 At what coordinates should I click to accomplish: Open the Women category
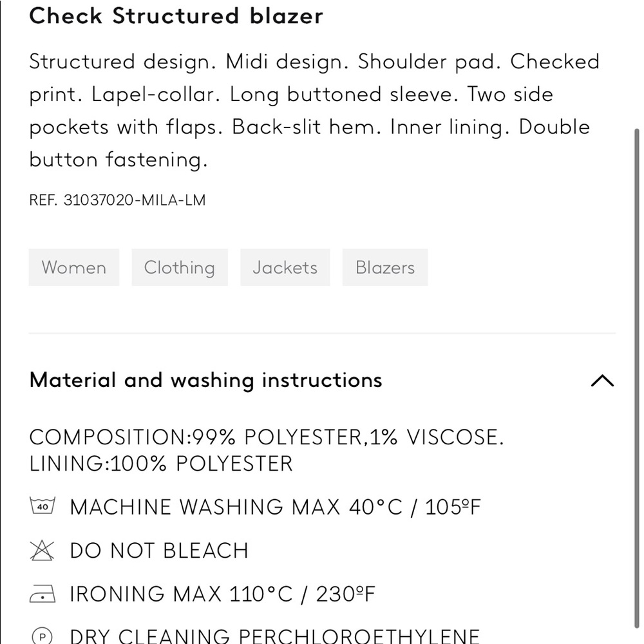click(x=73, y=267)
